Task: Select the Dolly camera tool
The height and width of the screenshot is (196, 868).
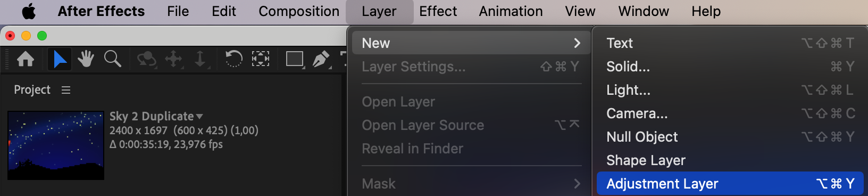Action: point(201,59)
